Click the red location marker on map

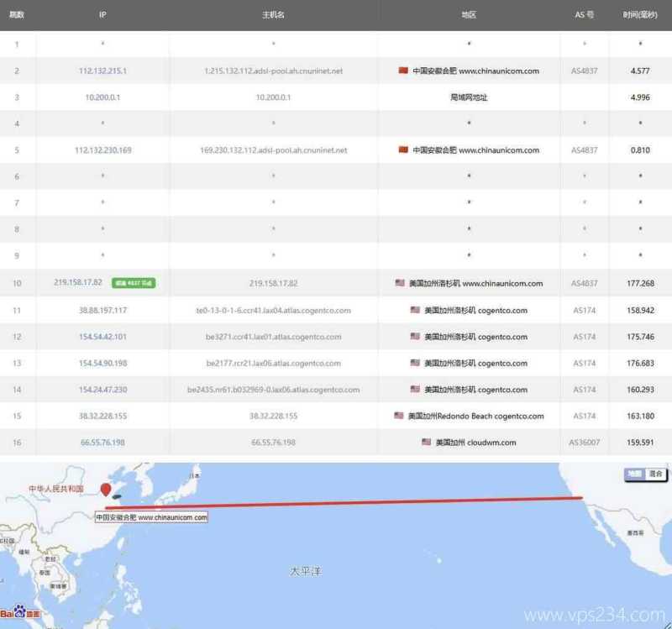tap(106, 490)
